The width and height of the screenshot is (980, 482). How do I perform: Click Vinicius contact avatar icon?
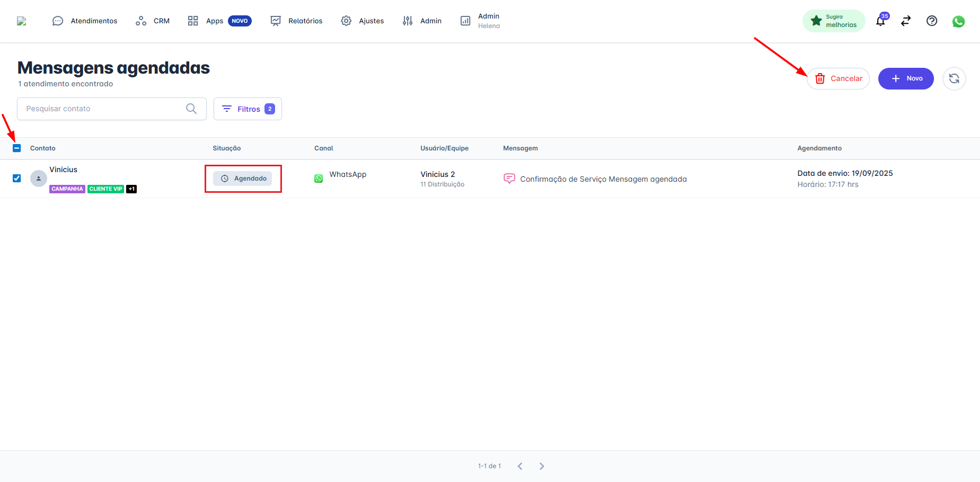39,178
